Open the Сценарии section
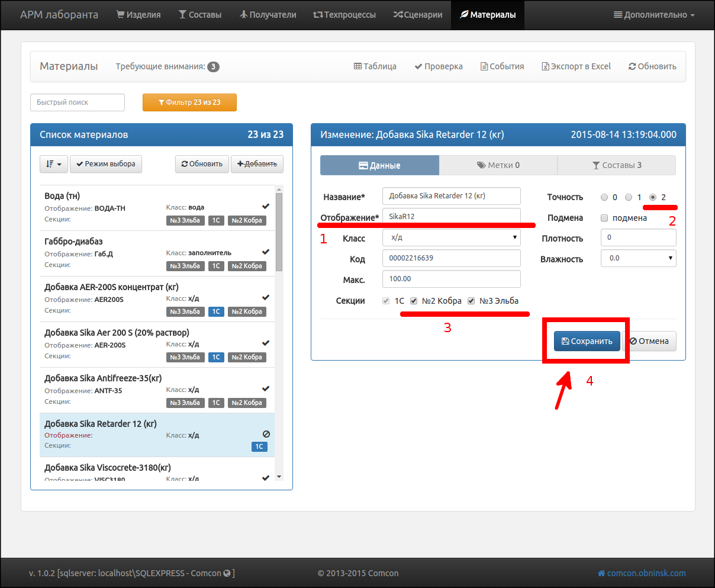 point(417,15)
